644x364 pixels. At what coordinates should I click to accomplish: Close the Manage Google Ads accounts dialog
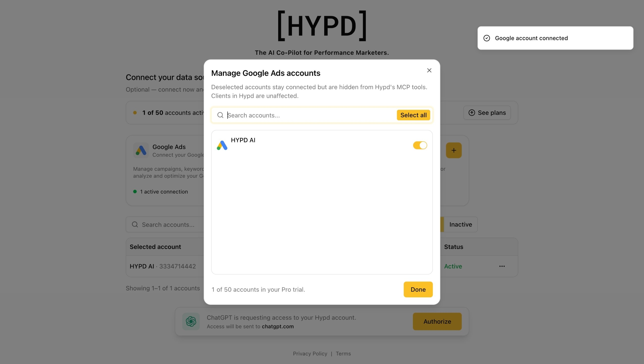(x=429, y=71)
